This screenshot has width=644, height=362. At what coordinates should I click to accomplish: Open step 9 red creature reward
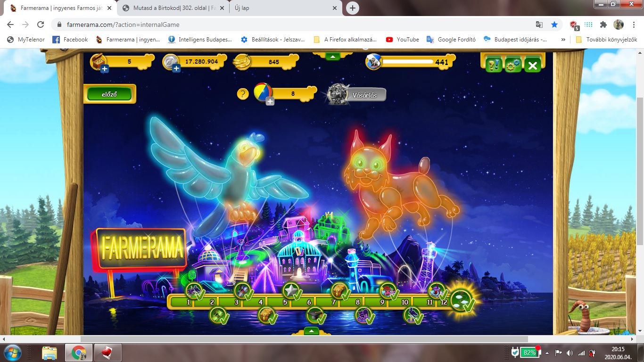point(388,290)
